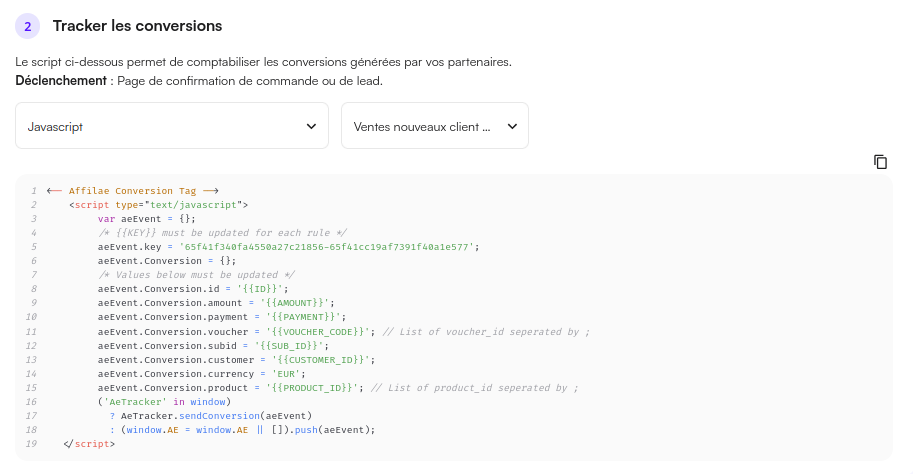Click the AeTracker.sendConversion call on line 17
This screenshot has height=474, width=913.
click(x=217, y=415)
